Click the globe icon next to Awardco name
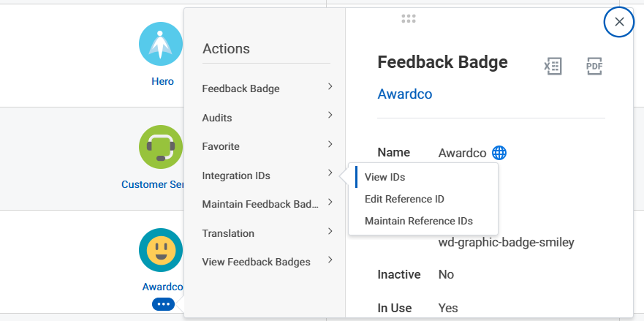644x321 pixels. (499, 153)
